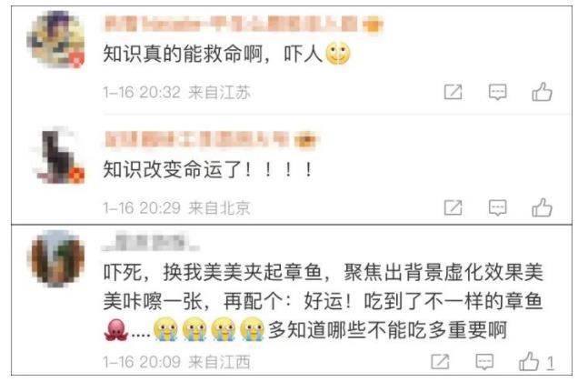Like the comment '知识真的能救命啊'
Image resolution: width=588 pixels, height=382 pixels.
coord(542,92)
